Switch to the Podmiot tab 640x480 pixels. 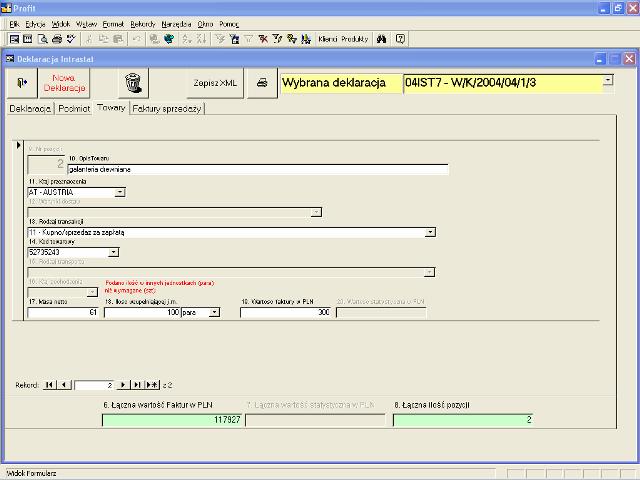coord(74,109)
